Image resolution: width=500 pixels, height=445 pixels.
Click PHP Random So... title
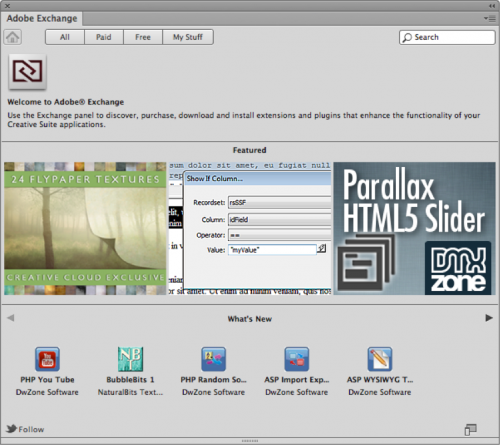214,380
